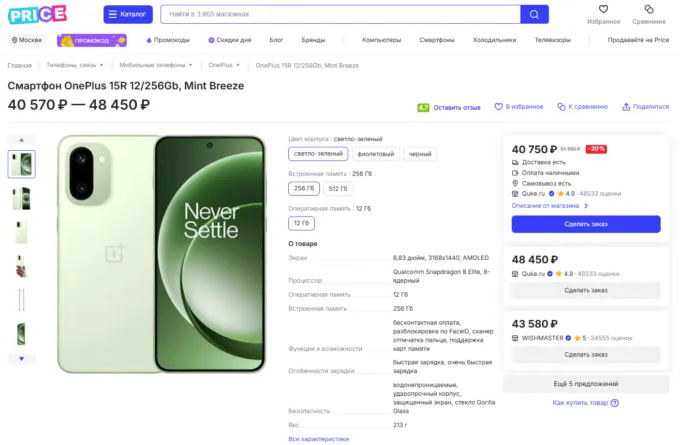Image resolution: width=680 pixels, height=445 pixels.
Task: Go to the Скидки дня section
Action: coord(230,40)
